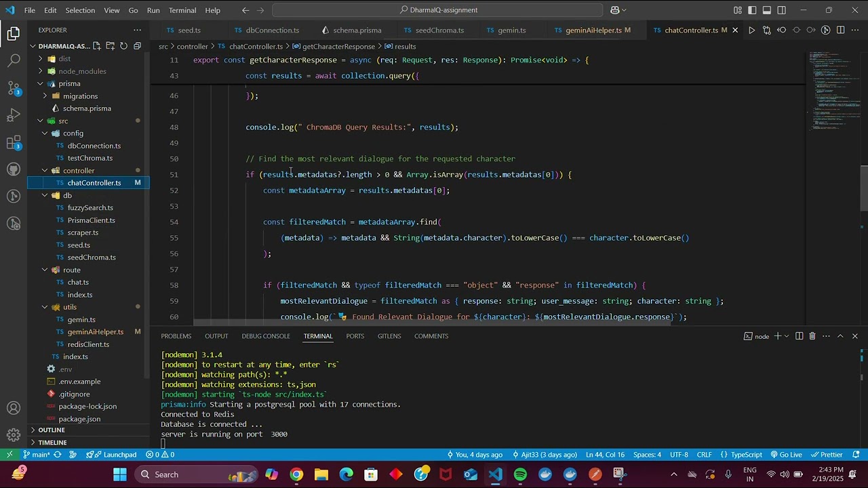Click Prettier status bar button
This screenshot has width=868, height=488.
[x=826, y=455]
